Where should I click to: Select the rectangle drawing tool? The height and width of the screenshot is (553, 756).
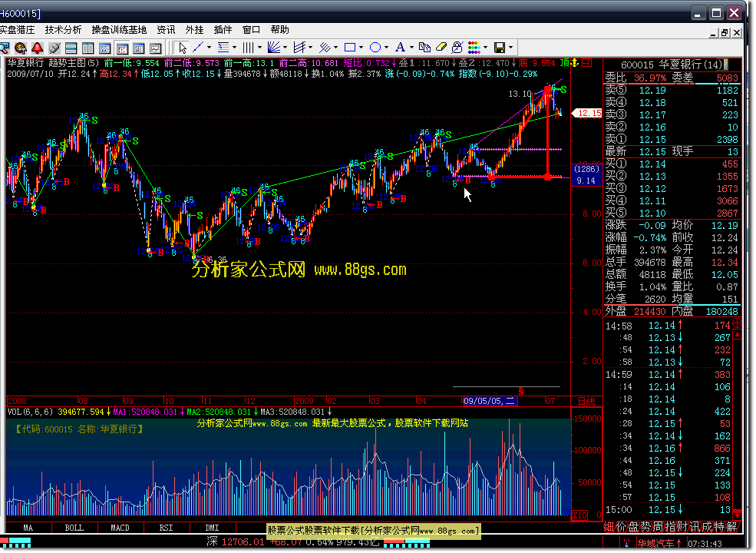(x=350, y=48)
